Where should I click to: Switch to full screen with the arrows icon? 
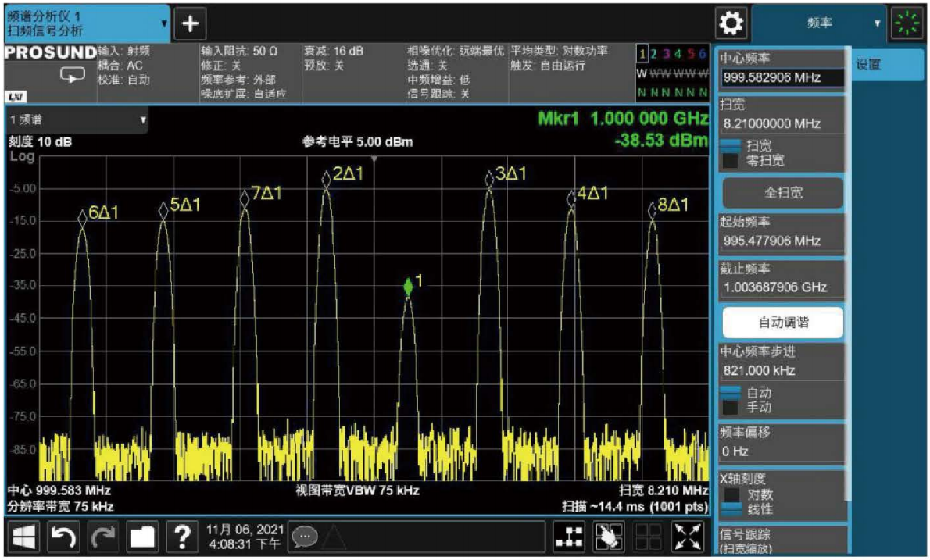pyautogui.click(x=688, y=537)
